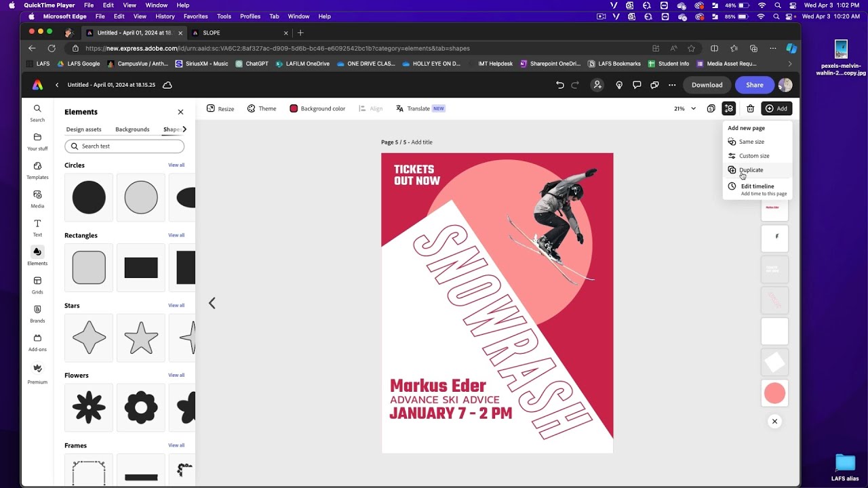Click the Adobe Express home logo

pos(37,85)
